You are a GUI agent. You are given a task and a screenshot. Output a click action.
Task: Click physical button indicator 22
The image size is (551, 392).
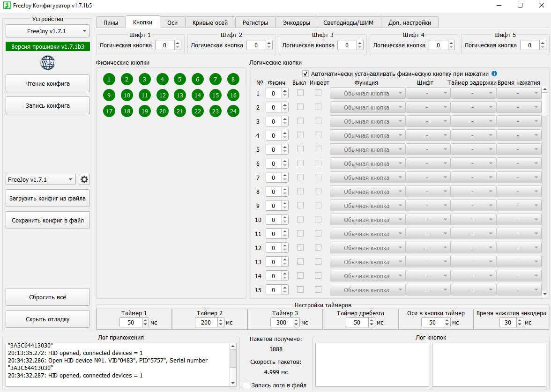pyautogui.click(x=198, y=111)
